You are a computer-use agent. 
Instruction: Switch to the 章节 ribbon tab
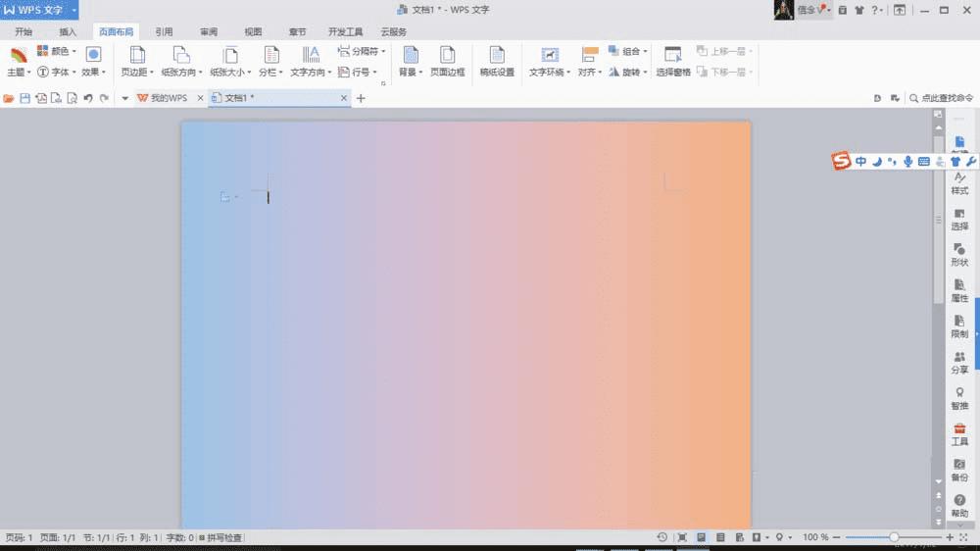[298, 32]
